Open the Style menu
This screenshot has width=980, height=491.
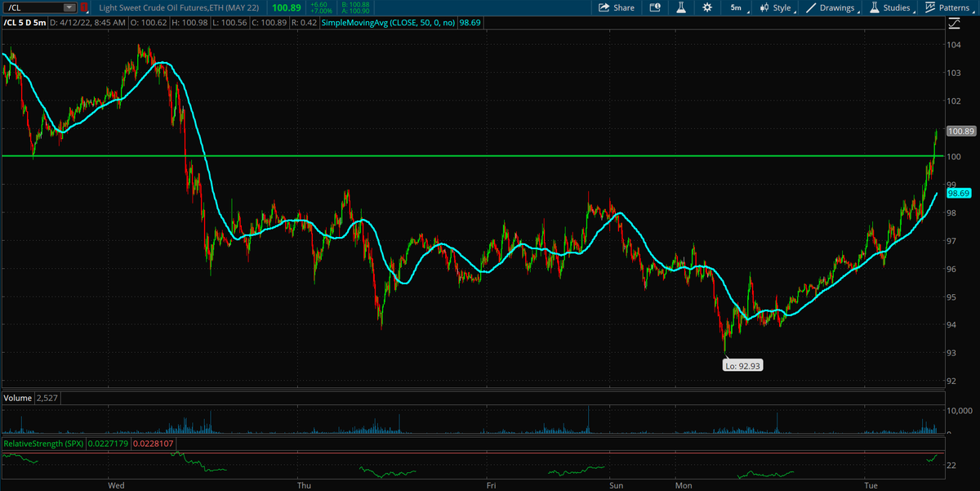[x=775, y=7]
